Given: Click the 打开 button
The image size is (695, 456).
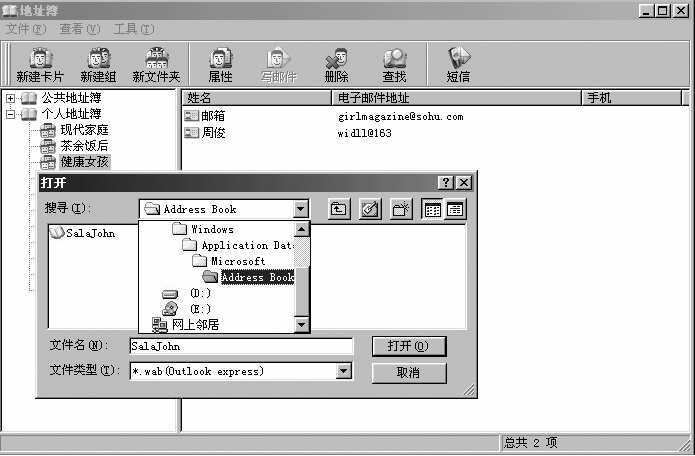Looking at the screenshot, I should tap(408, 346).
